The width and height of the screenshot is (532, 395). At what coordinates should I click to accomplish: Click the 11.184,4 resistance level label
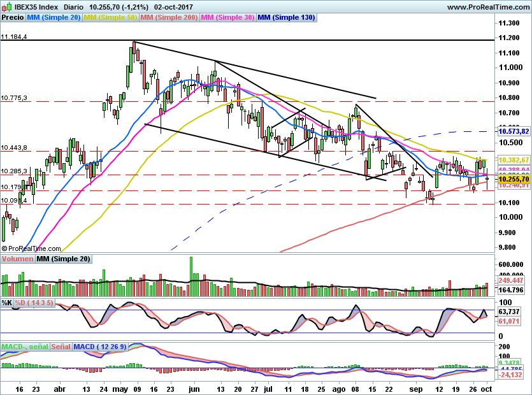point(14,37)
